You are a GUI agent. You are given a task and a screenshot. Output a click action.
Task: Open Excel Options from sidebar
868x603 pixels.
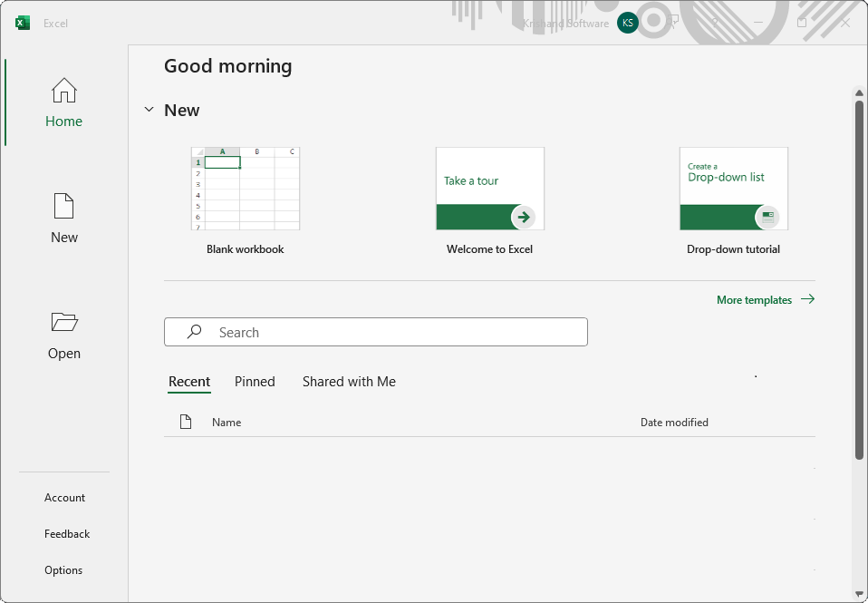click(x=63, y=570)
